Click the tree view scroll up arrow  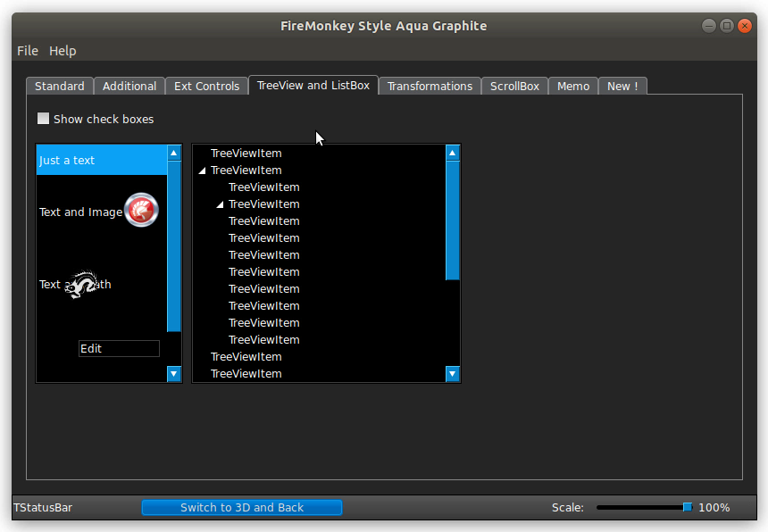[x=453, y=154]
